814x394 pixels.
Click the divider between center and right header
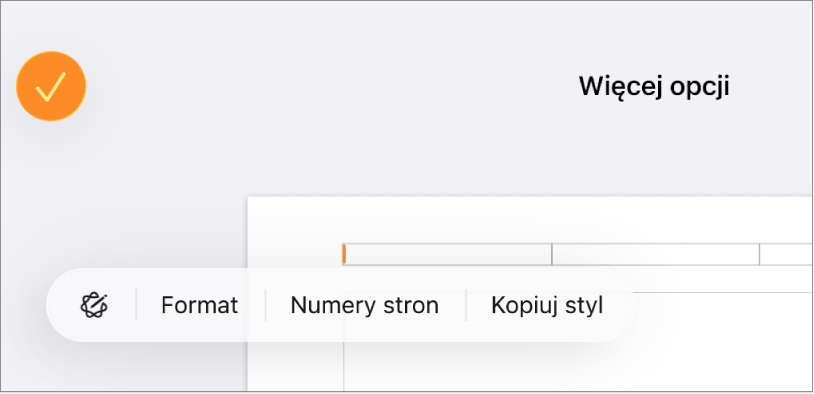[x=759, y=254]
